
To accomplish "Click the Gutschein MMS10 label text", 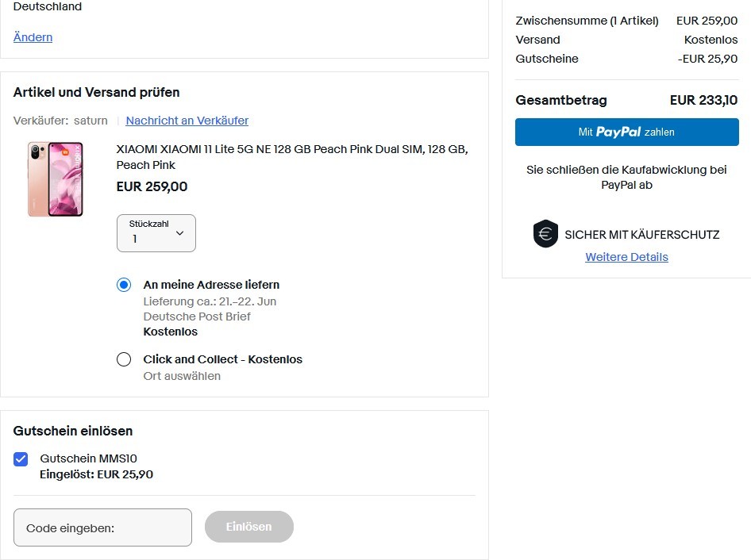I will 89,458.
